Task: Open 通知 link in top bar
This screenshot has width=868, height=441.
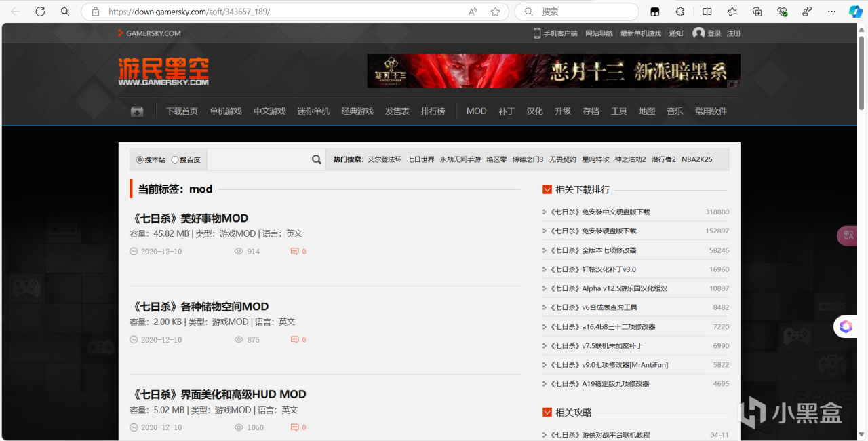Action: [x=676, y=33]
